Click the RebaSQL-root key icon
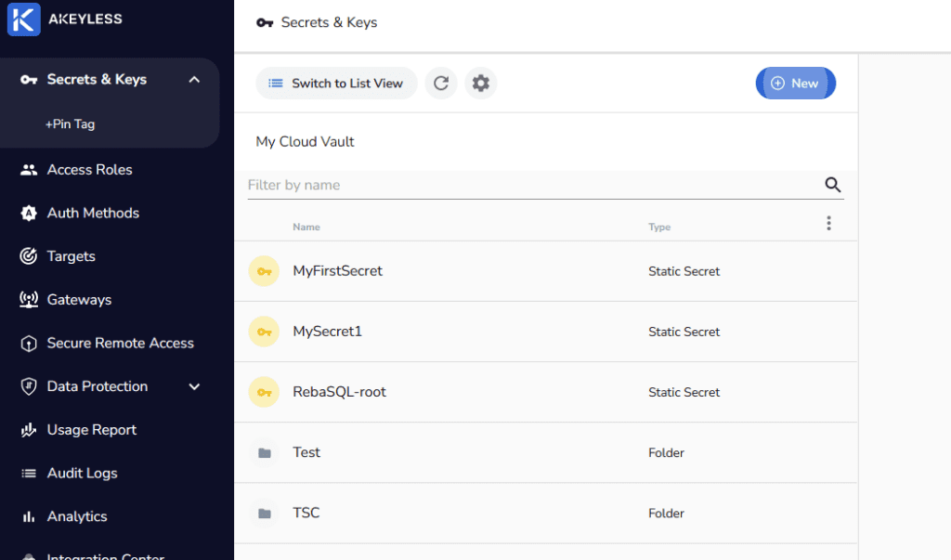The image size is (951, 560). 264,392
